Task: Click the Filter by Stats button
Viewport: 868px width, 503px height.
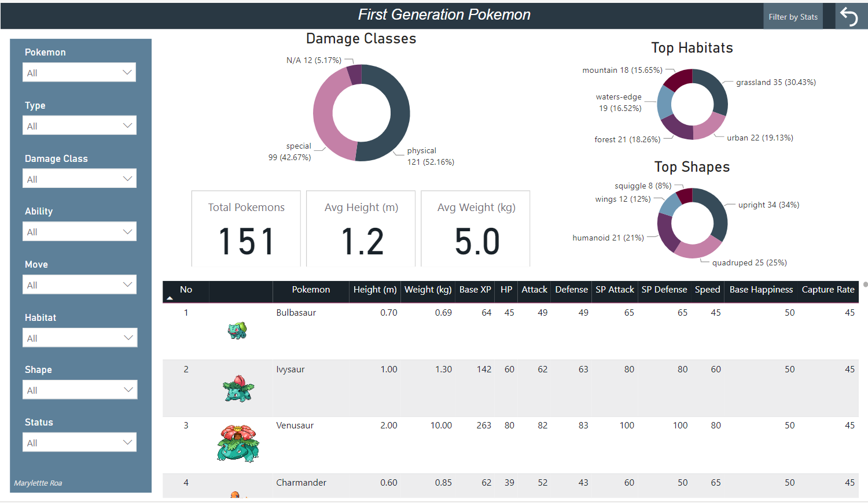Action: click(x=793, y=17)
